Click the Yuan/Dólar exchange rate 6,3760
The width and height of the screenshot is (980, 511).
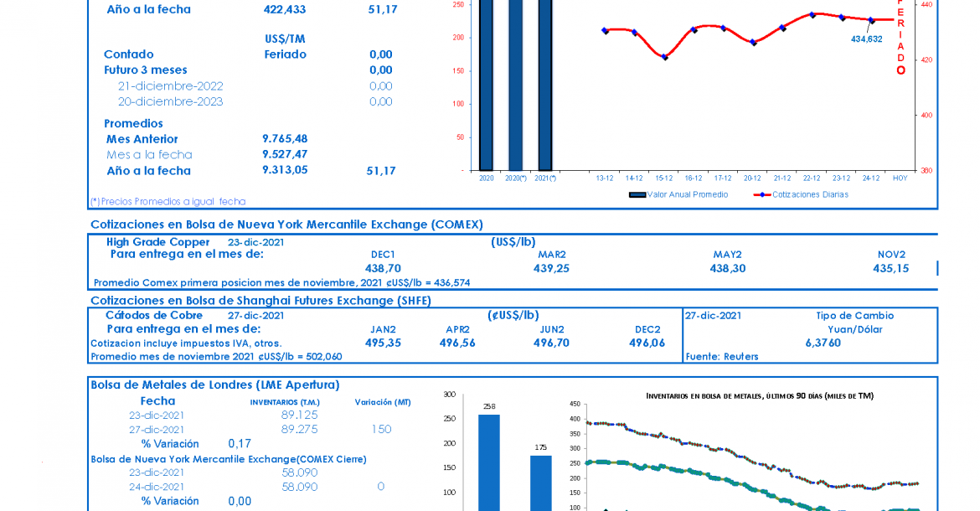[823, 343]
